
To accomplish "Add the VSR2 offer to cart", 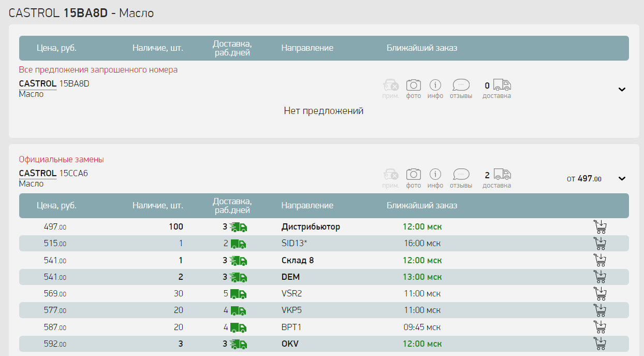I will [x=599, y=294].
